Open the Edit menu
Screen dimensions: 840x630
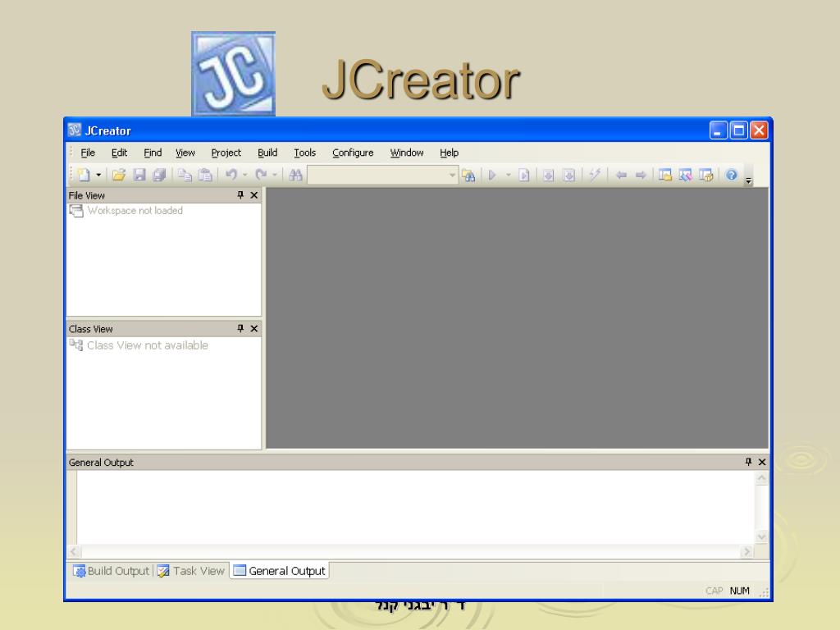tap(119, 153)
